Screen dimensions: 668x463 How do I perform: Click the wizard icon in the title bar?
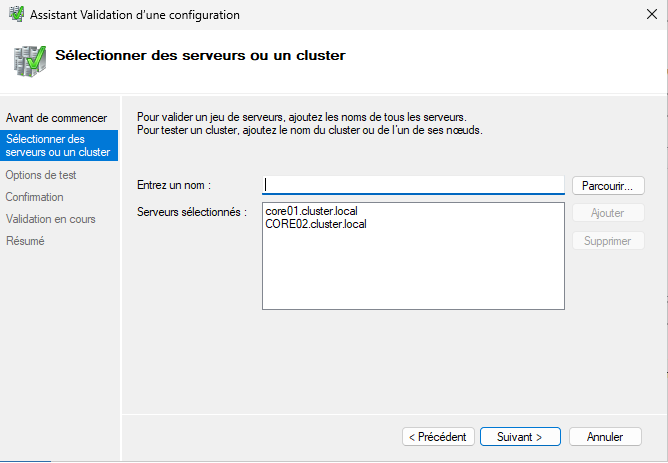15,15
